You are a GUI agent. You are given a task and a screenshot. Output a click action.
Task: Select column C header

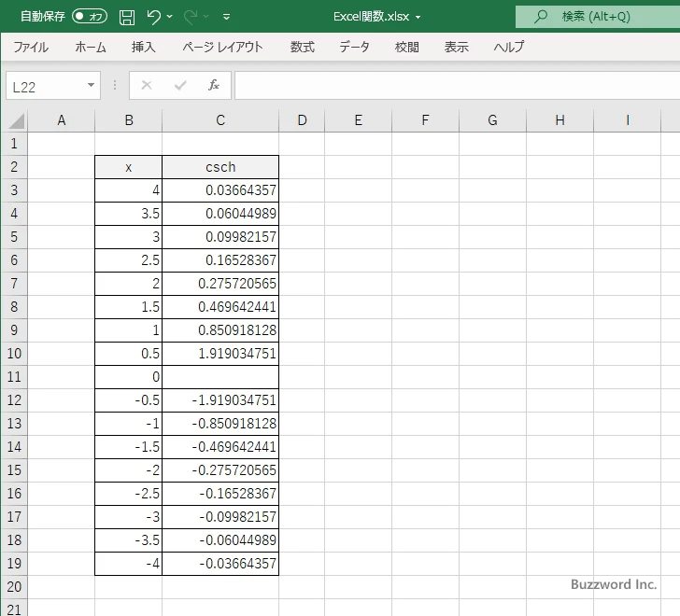[220, 120]
